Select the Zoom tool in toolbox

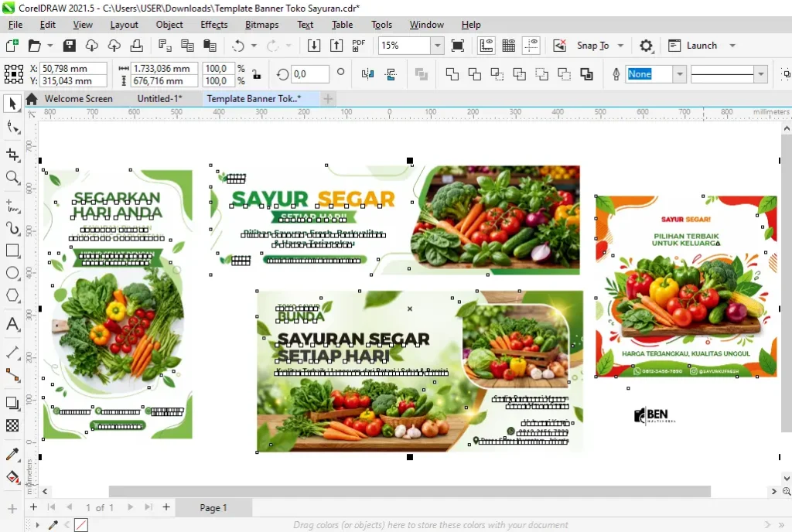(12, 177)
